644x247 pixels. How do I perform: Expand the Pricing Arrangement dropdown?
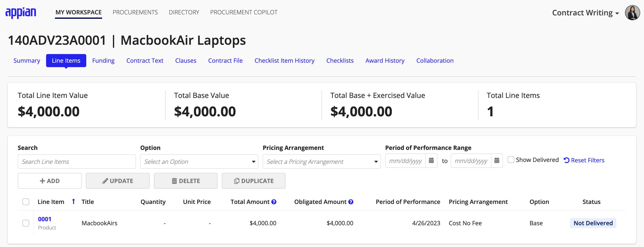(322, 161)
